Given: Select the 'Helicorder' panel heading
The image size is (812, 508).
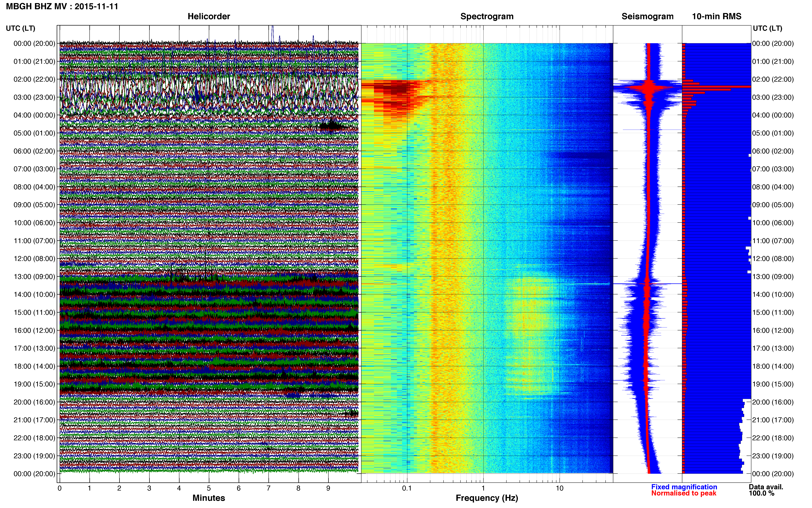Looking at the screenshot, I should [209, 16].
